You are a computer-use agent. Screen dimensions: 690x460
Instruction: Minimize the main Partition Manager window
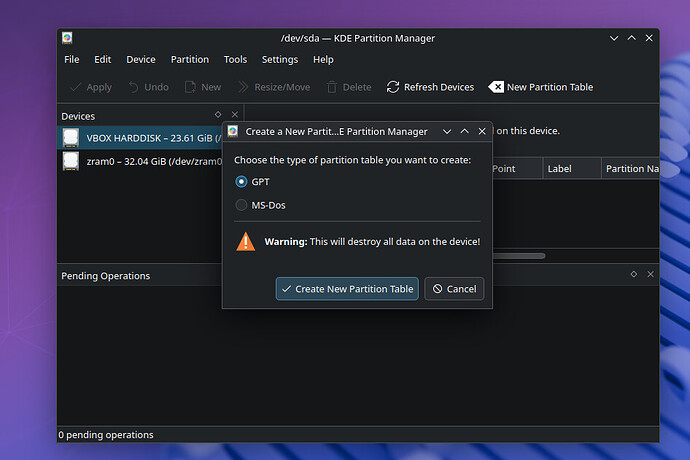click(614, 38)
